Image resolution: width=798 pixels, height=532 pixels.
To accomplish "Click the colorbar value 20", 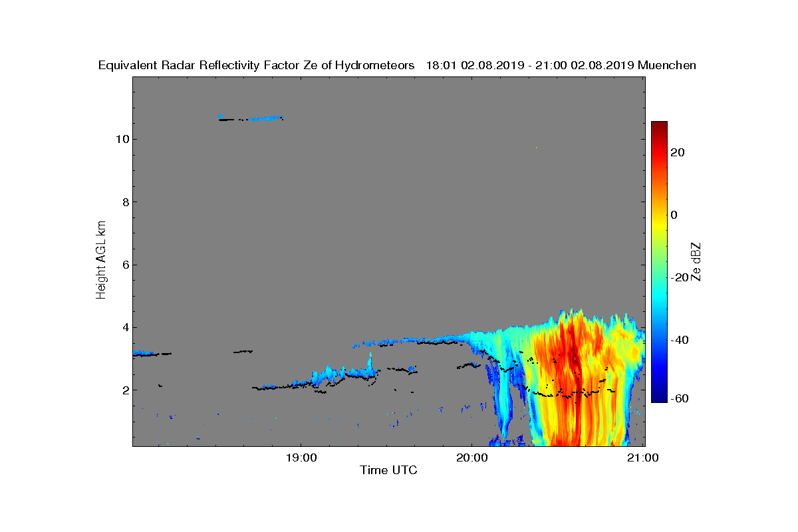I will coord(678,152).
